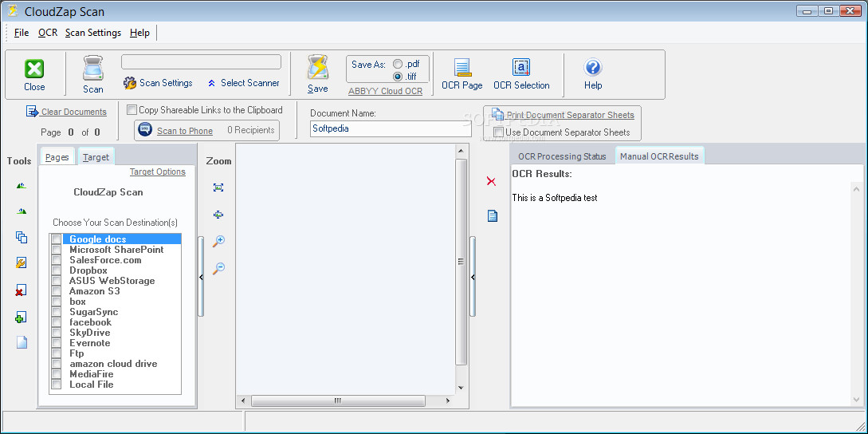Check the Microsoft SharePoint destination
Viewport: 868px width, 434px height.
pyautogui.click(x=57, y=250)
